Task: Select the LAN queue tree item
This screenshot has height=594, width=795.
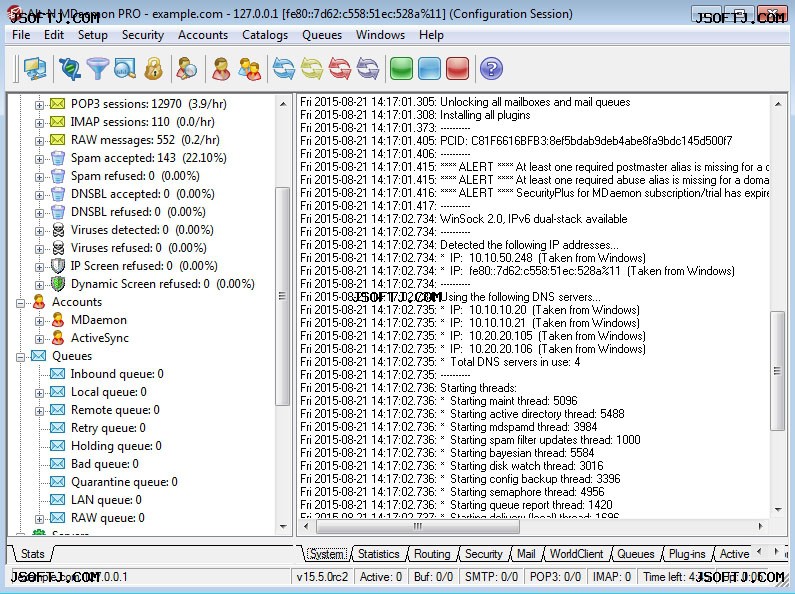Action: (x=106, y=500)
